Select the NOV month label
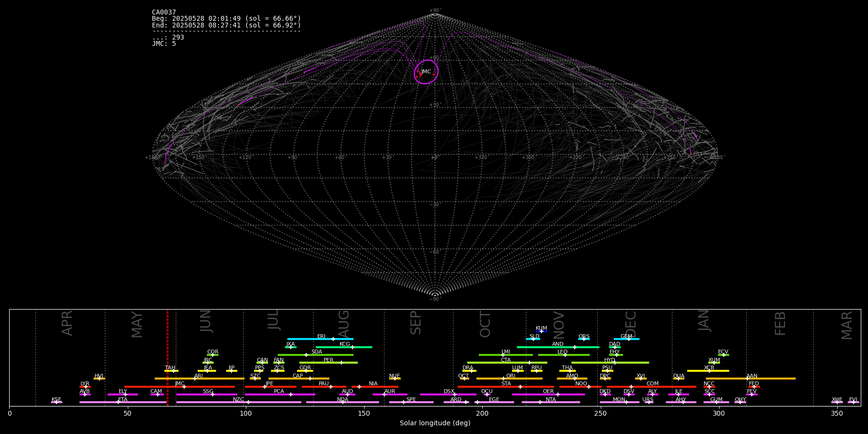868x434 pixels. (x=558, y=324)
